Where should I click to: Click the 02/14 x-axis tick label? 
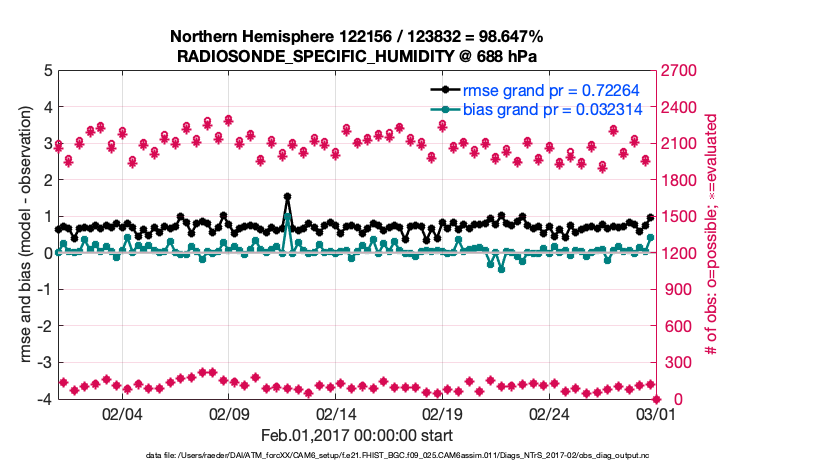point(336,414)
